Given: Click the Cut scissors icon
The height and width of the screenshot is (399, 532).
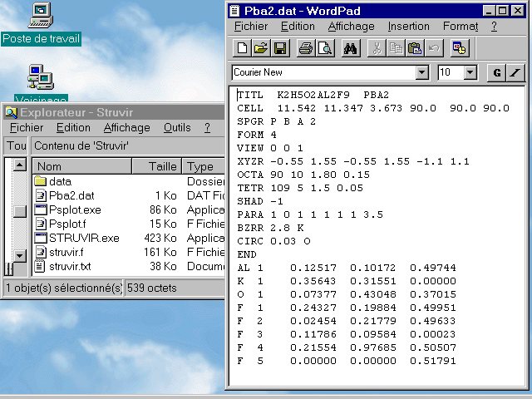Looking at the screenshot, I should 377,48.
